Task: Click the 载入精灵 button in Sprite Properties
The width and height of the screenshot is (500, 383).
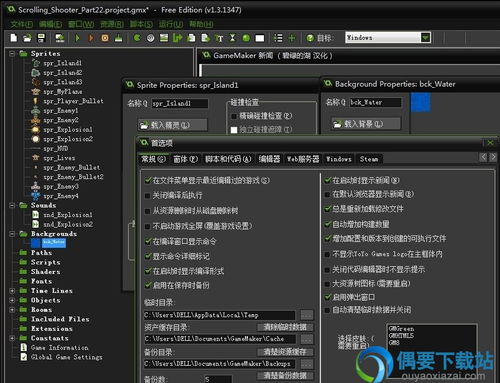Action: [172, 125]
